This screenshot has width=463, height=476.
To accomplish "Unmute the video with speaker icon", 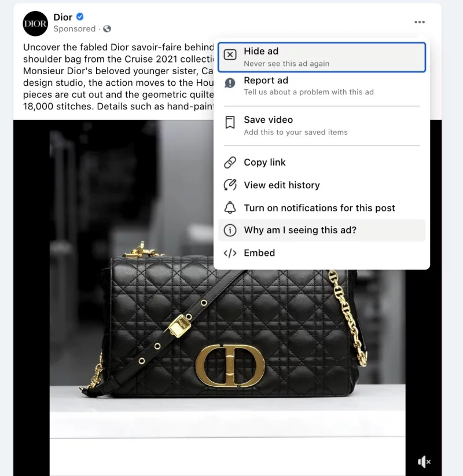I will coord(424,462).
